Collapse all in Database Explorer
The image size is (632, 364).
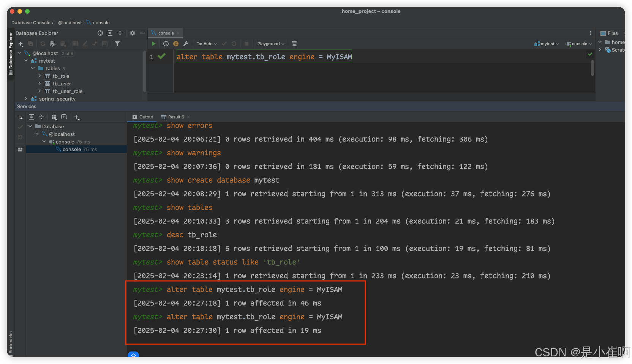click(120, 33)
